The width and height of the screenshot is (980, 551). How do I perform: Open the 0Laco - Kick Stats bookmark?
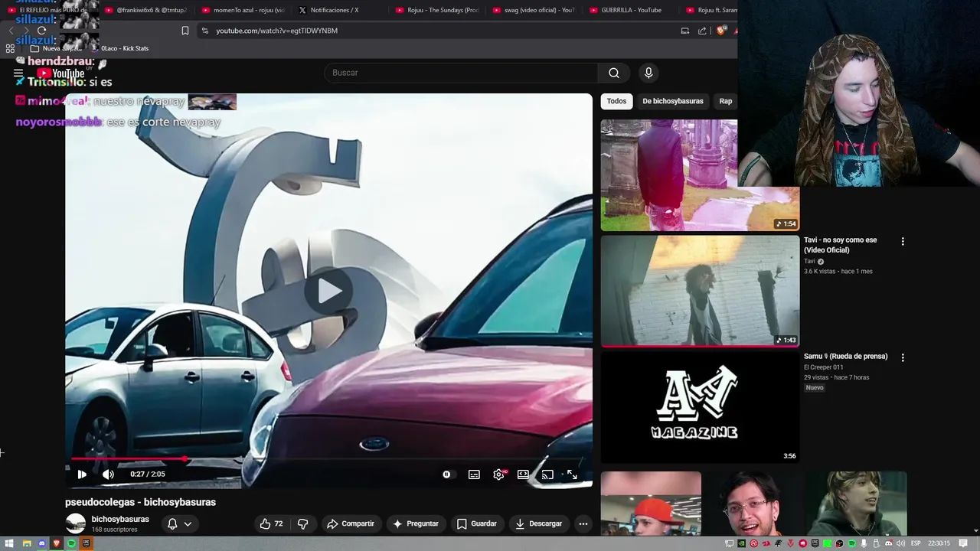119,48
